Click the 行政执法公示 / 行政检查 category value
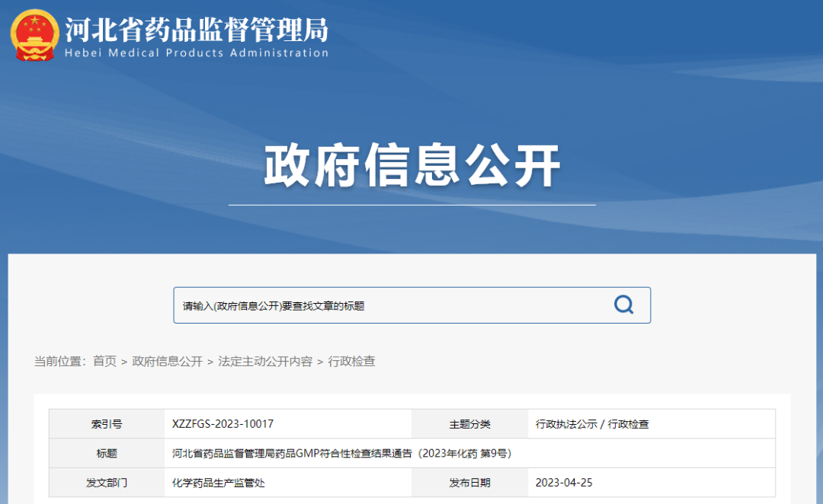Viewport: 823px width, 504px height. click(x=592, y=424)
